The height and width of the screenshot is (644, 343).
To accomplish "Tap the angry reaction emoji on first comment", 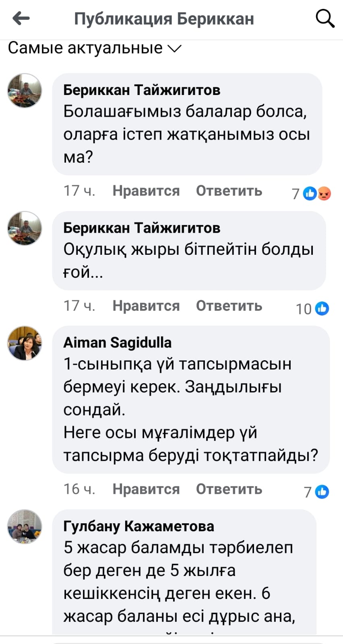I will coord(324,194).
